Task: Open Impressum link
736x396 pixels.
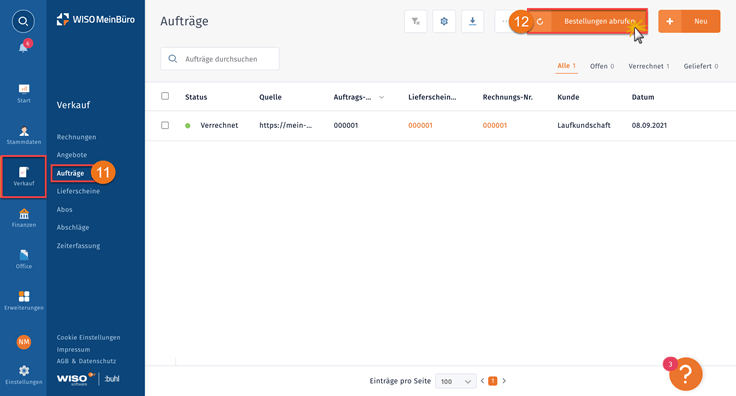Action: click(73, 350)
